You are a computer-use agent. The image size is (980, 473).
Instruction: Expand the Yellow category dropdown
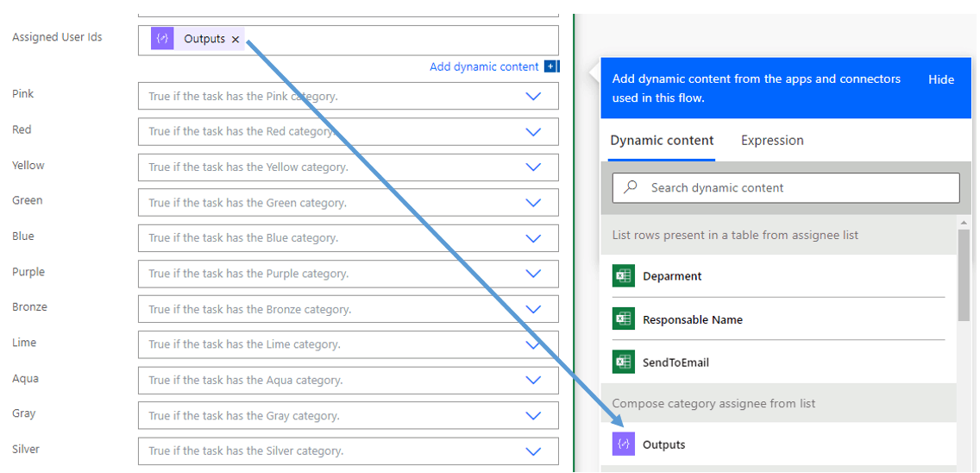pos(533,167)
